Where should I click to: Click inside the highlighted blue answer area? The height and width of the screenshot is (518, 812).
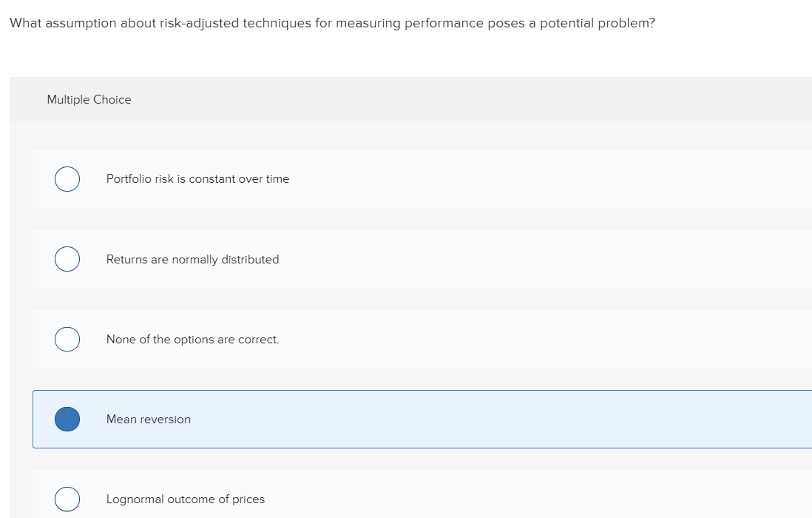click(518, 419)
